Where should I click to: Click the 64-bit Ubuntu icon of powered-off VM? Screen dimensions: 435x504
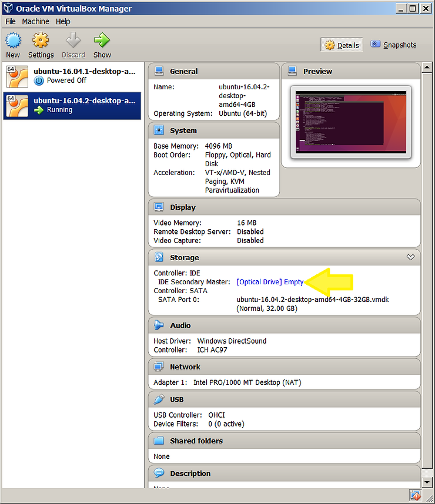coord(18,76)
